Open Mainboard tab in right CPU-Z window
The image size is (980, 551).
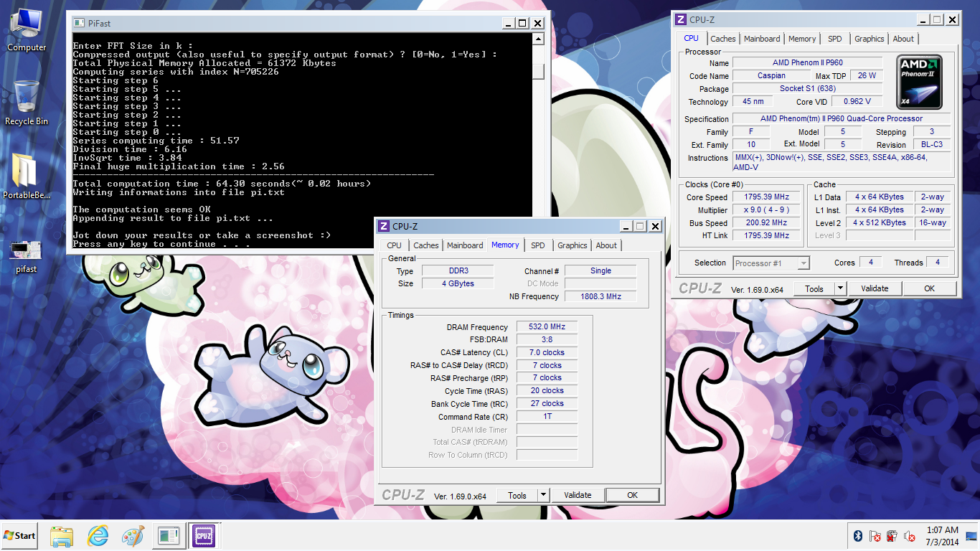(x=762, y=39)
